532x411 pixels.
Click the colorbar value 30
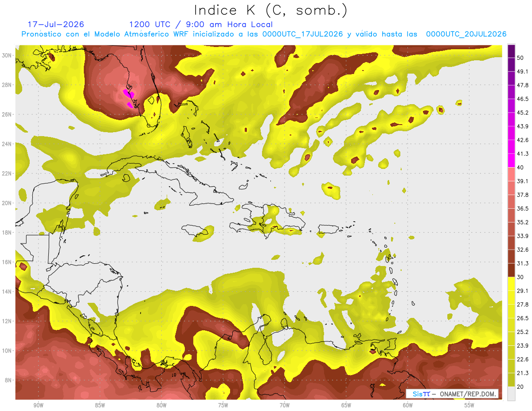tap(521, 277)
